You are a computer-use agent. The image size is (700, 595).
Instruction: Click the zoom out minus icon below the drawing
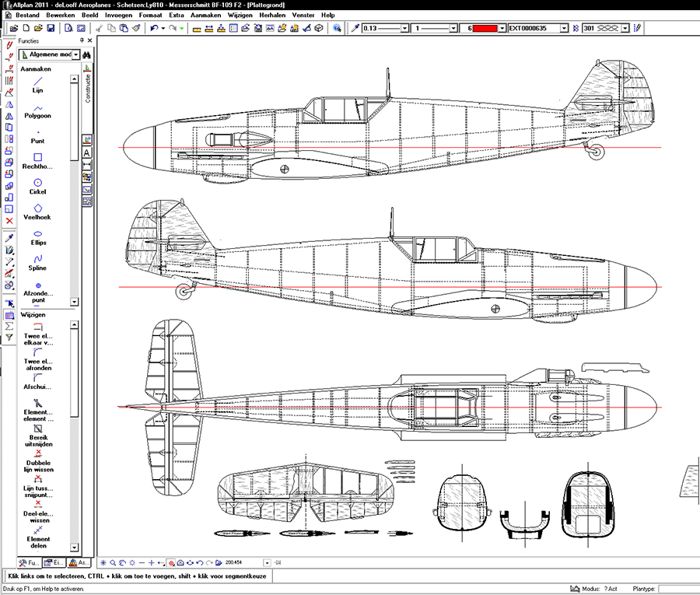[x=142, y=563]
